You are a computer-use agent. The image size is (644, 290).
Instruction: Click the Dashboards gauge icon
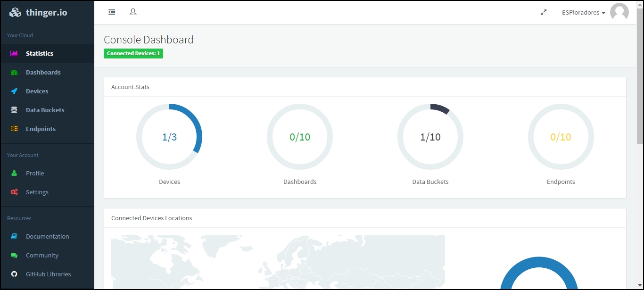pos(14,72)
